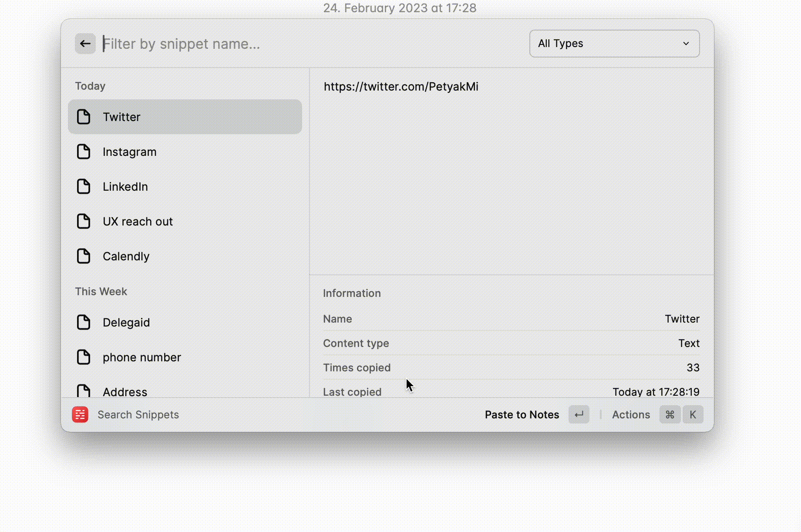Click the back arrow button
Screen dimensions: 801x532
85,43
